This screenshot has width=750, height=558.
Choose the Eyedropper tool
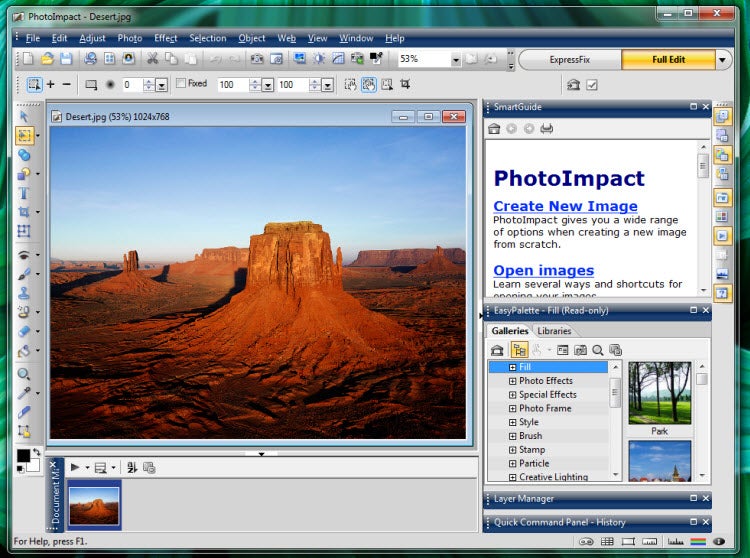pos(23,393)
